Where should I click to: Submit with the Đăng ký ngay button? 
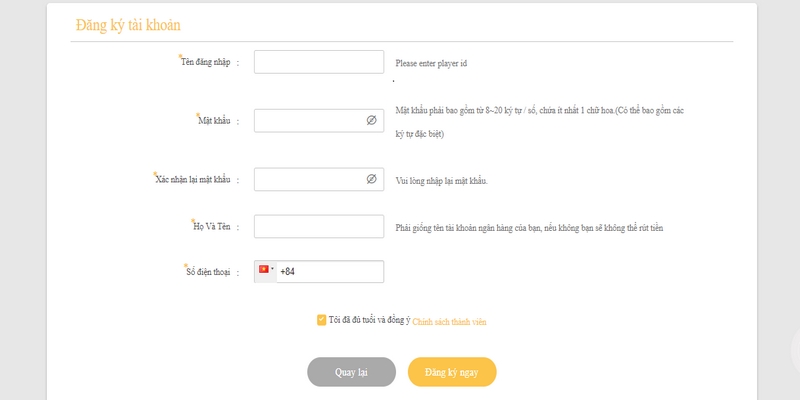[452, 372]
